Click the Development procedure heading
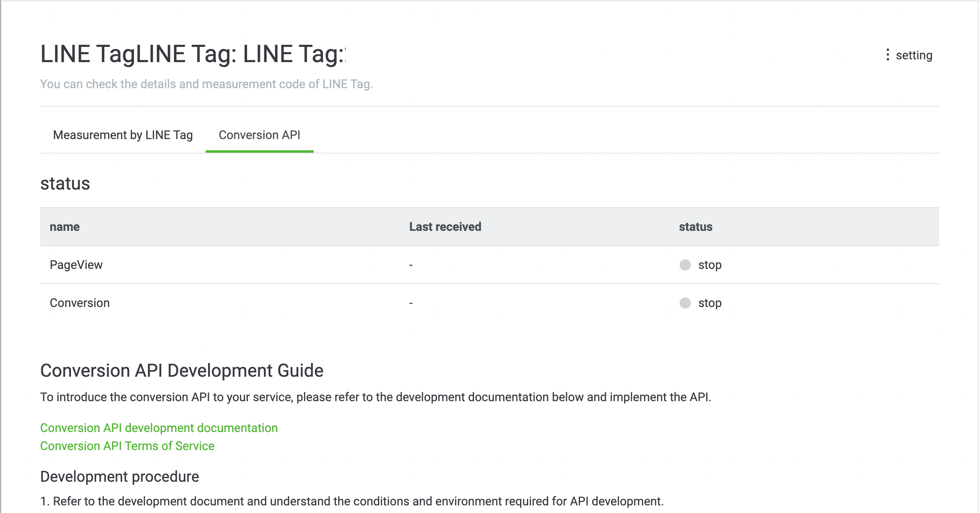 coord(119,477)
